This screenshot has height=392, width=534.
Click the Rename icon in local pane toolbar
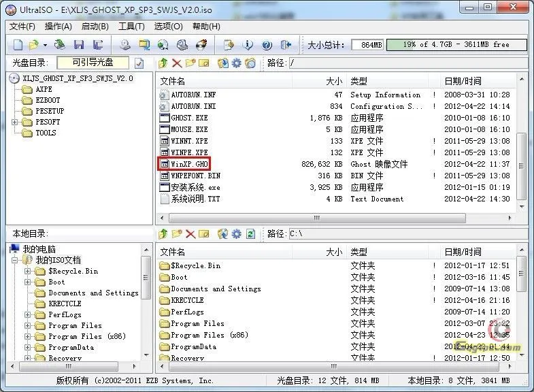coord(204,234)
